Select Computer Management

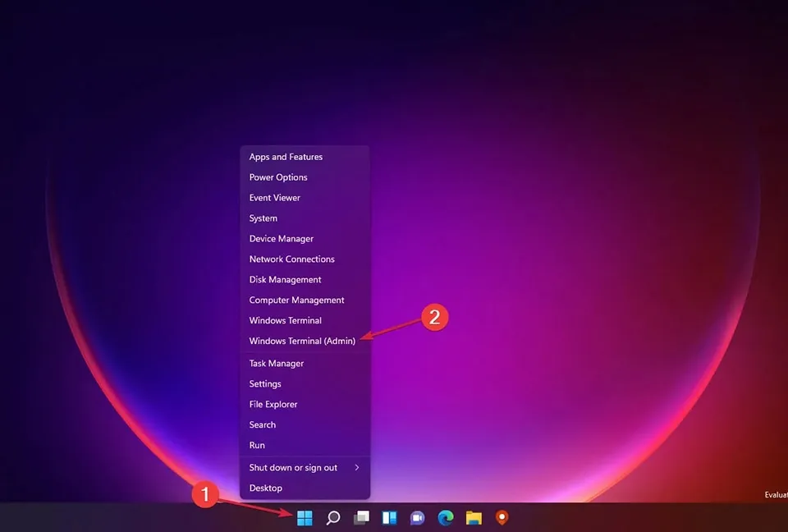pos(296,300)
